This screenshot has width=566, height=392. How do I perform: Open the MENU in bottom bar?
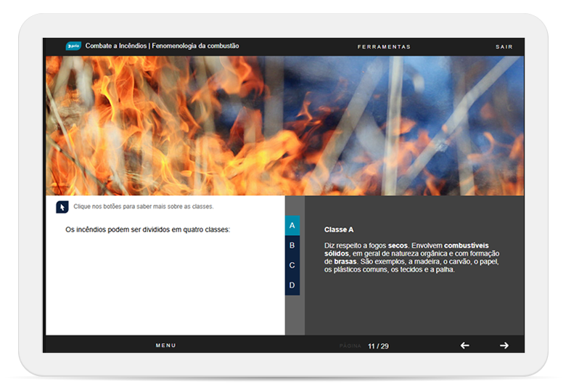(165, 345)
